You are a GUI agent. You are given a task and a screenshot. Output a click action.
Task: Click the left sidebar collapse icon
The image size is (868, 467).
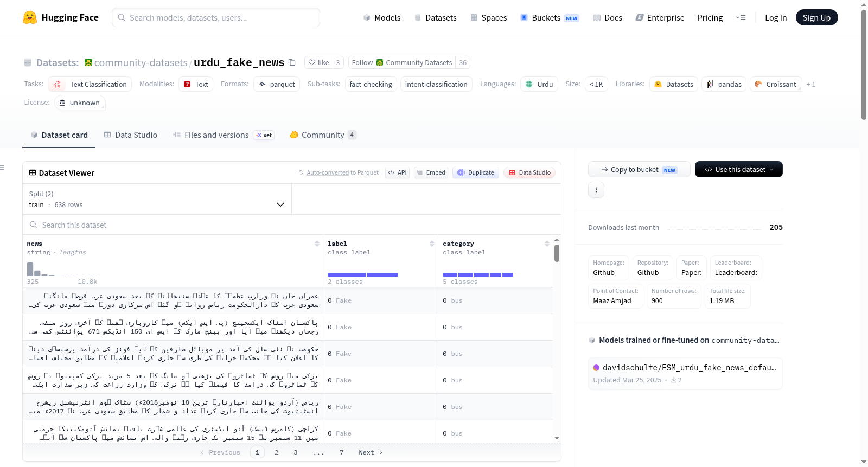coord(2,168)
